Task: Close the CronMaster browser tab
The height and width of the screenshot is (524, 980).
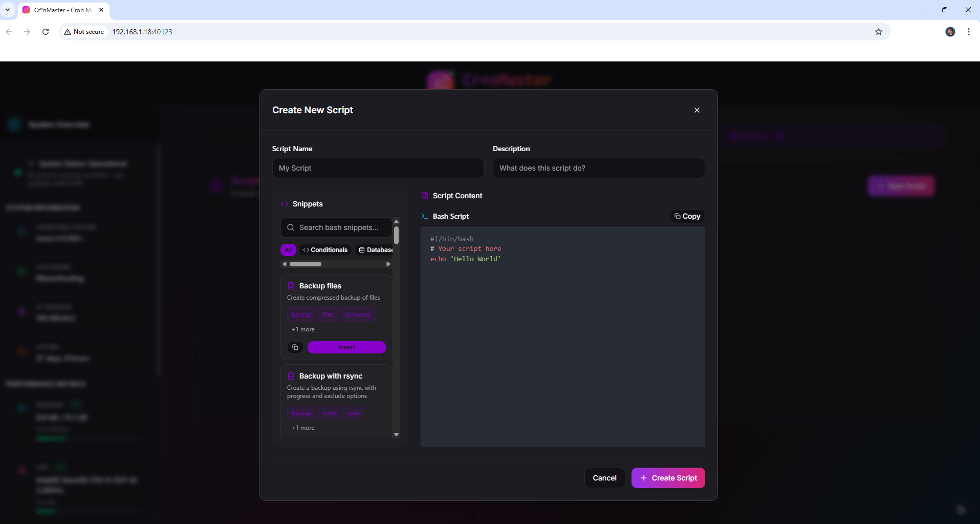Action: pyautogui.click(x=101, y=10)
